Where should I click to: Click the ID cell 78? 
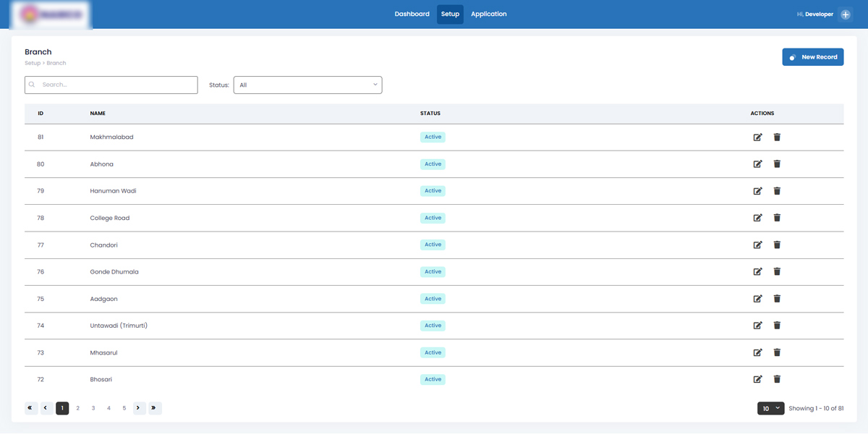(x=41, y=218)
